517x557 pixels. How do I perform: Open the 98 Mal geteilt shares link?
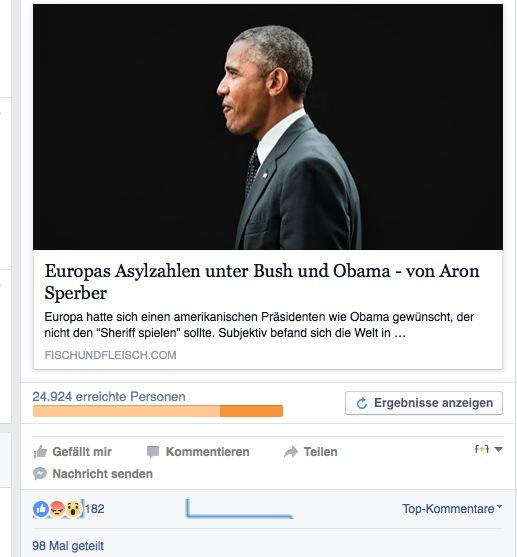68,546
